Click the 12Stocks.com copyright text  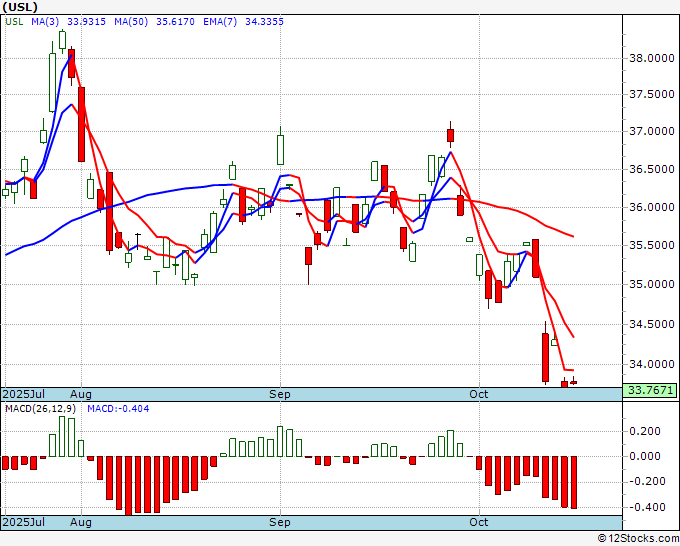(638, 539)
